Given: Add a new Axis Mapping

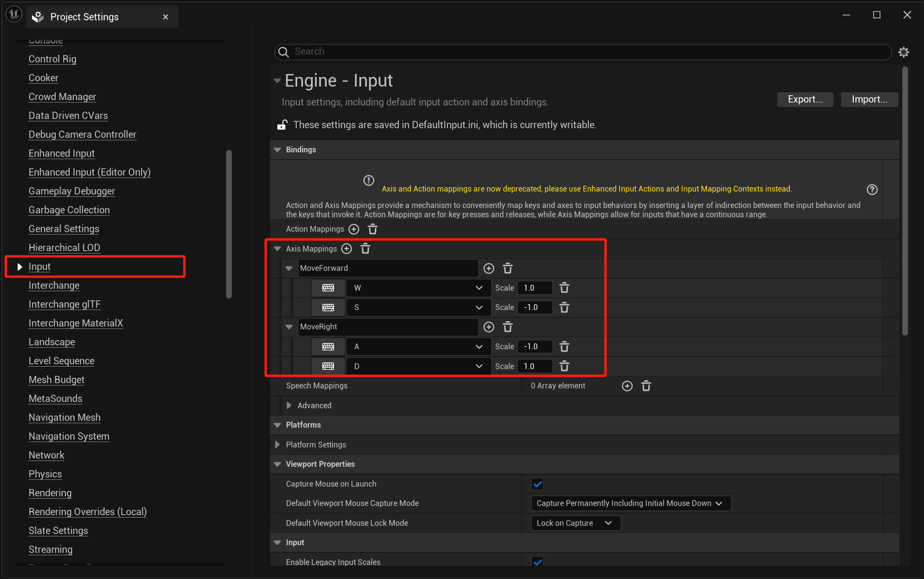Looking at the screenshot, I should tap(347, 249).
